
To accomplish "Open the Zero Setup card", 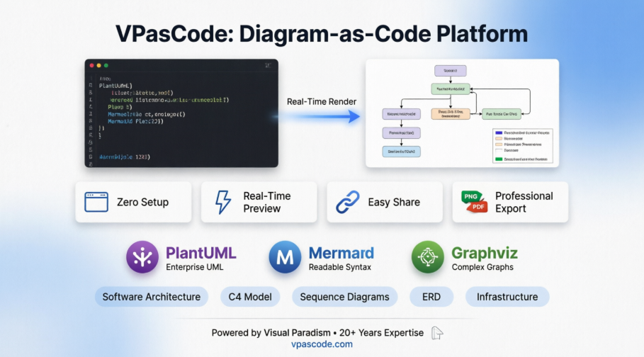I will [x=133, y=202].
